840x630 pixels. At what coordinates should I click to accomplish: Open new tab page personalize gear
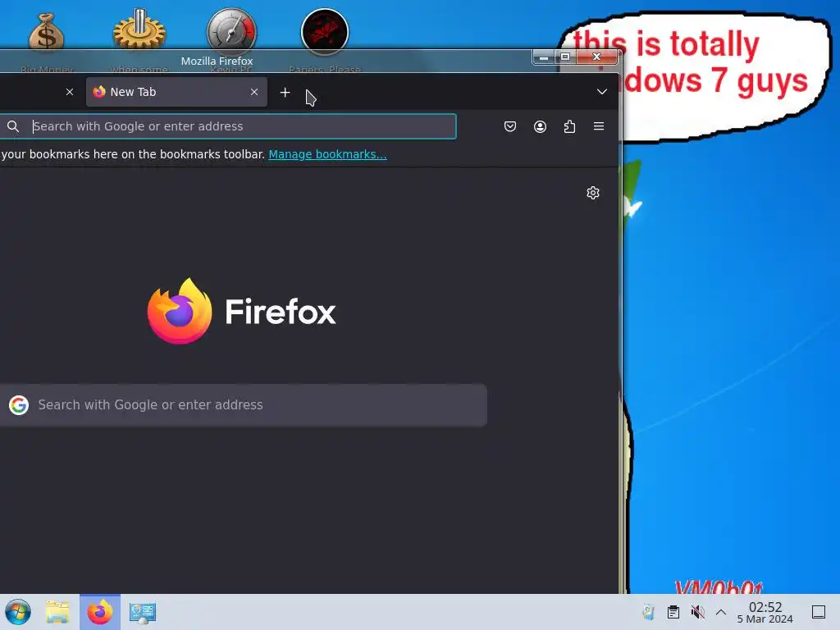tap(592, 193)
